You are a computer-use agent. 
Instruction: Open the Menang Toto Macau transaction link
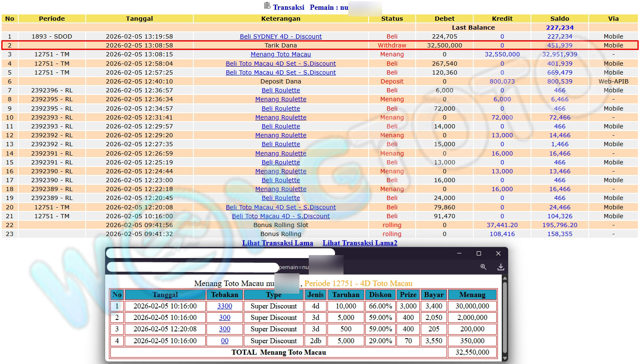(x=280, y=54)
